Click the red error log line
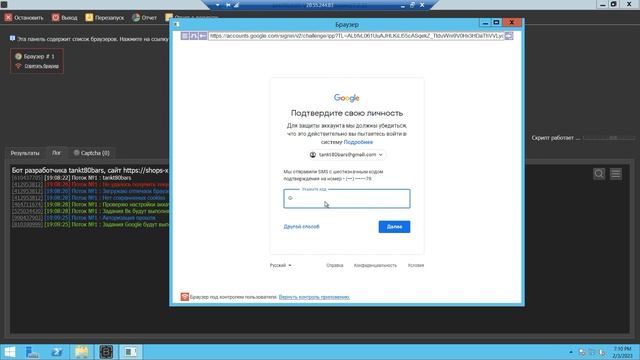Image resolution: width=640 pixels, height=360 pixels. click(90, 184)
